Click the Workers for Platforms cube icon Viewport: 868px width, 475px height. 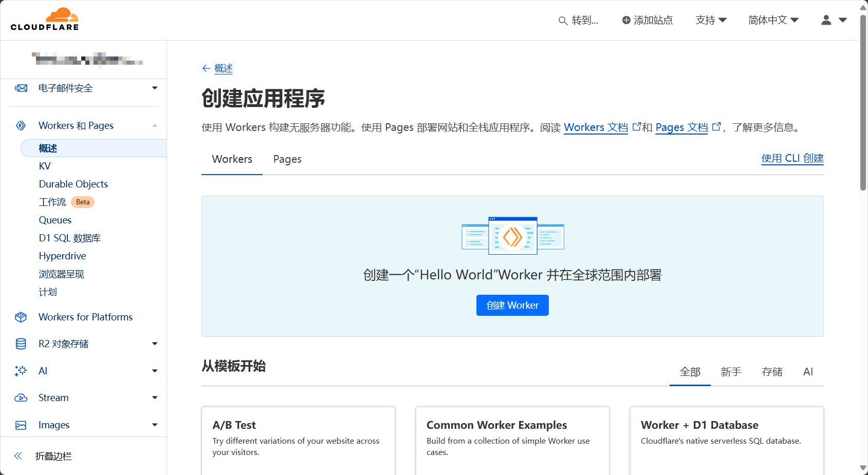(x=21, y=317)
